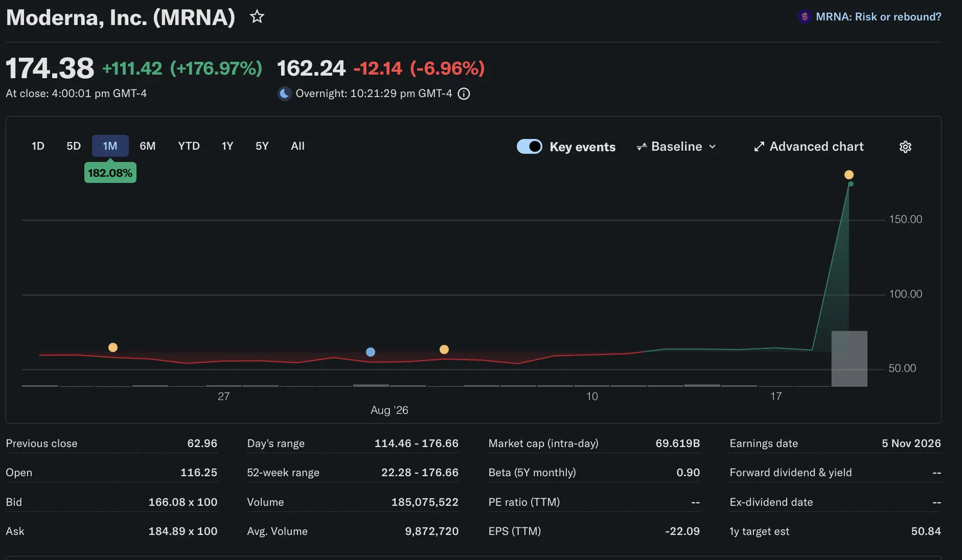962x560 pixels.
Task: Click the PE ratio (TTM) label
Action: [524, 502]
